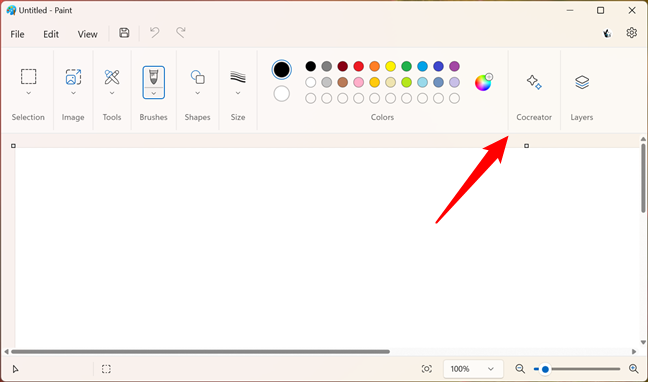648x382 pixels.
Task: Click the zoom slider handle
Action: (x=545, y=369)
